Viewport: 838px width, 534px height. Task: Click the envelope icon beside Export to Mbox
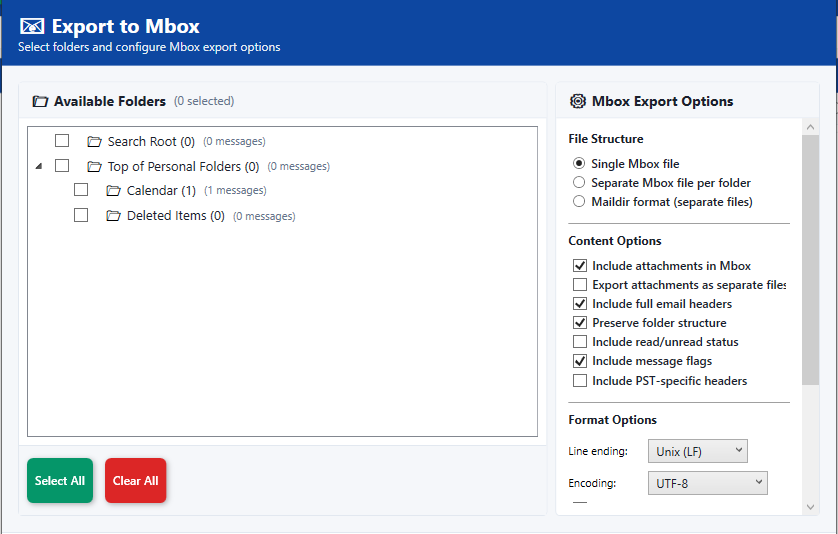[32, 26]
